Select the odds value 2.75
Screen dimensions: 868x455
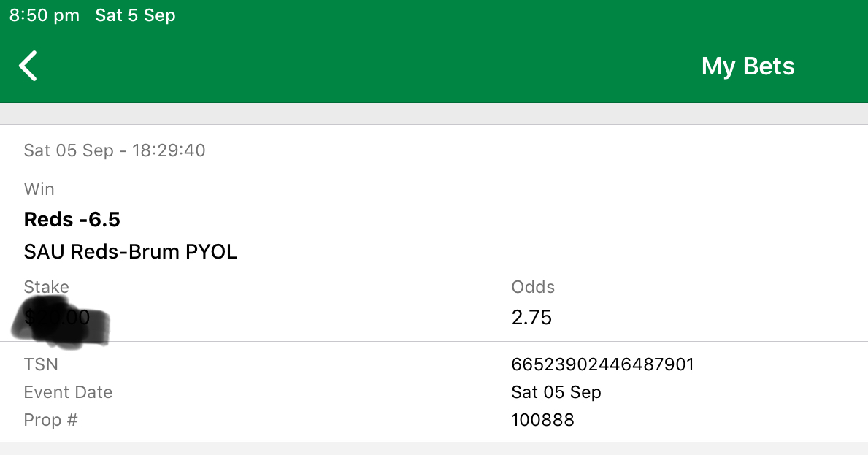tap(531, 317)
